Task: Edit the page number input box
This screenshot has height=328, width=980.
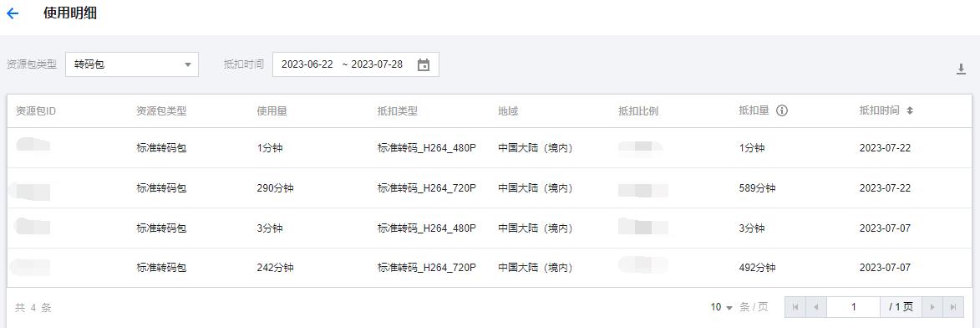Action: tap(853, 307)
